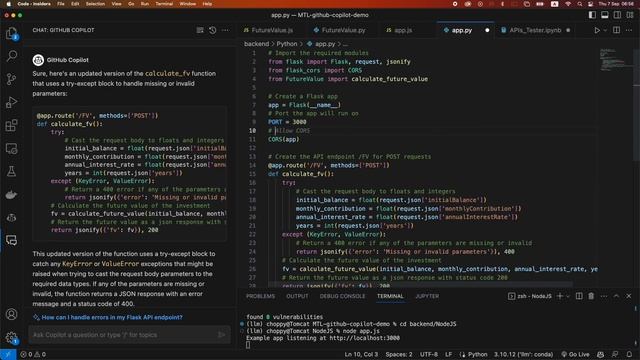The width and height of the screenshot is (640, 360).
Task: Open terminal panel more actions
Action: (604, 296)
